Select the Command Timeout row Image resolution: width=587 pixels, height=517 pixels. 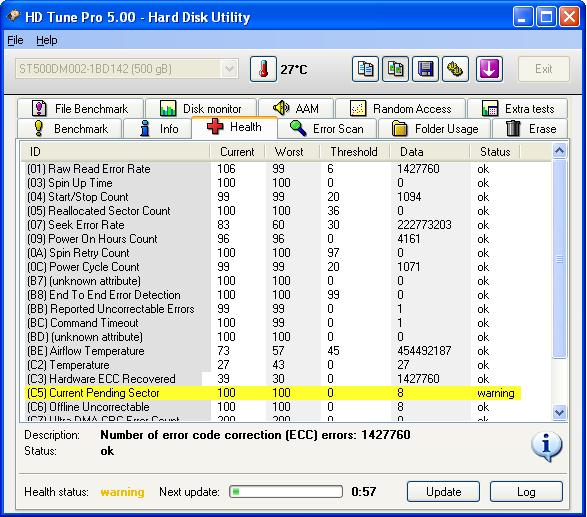(273, 323)
